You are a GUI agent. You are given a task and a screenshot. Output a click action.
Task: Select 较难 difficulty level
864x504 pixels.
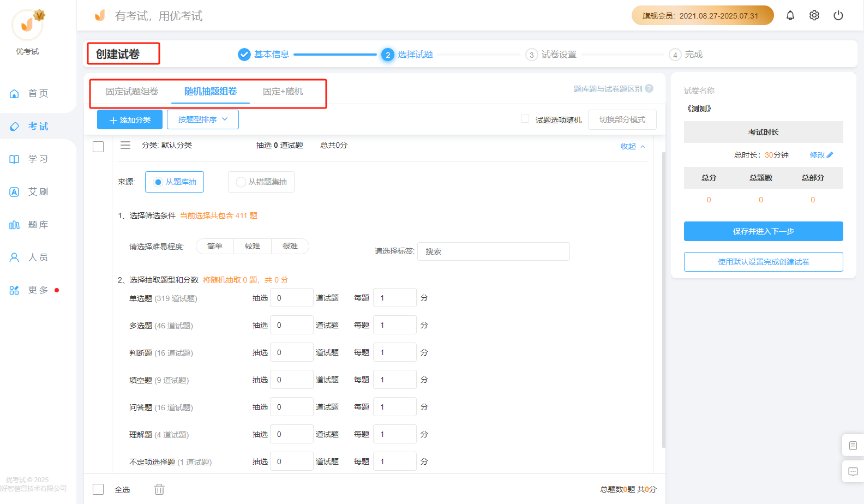253,247
